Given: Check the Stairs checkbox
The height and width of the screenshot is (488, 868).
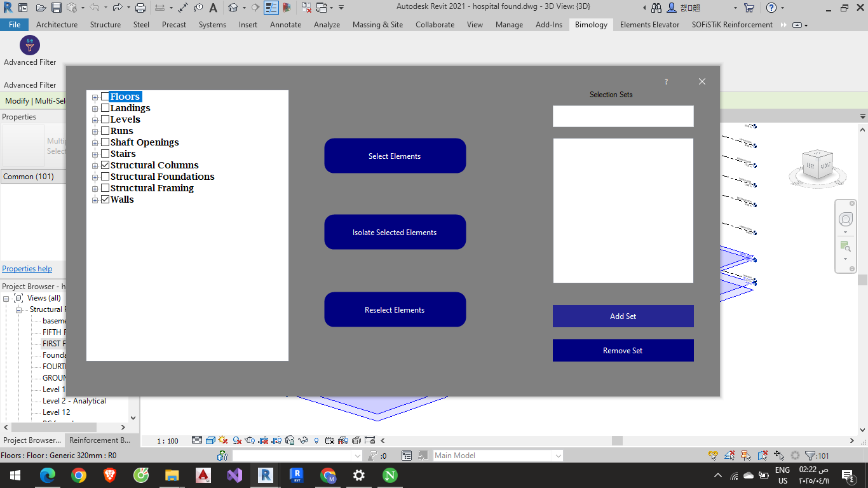Looking at the screenshot, I should [105, 154].
